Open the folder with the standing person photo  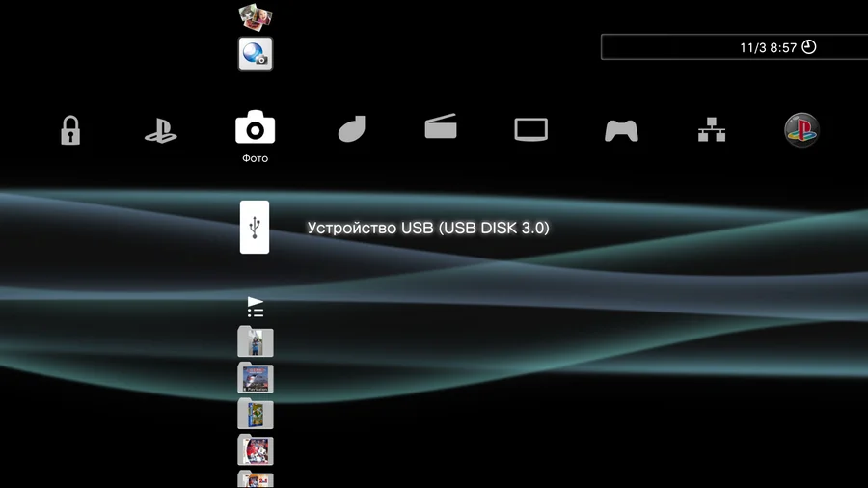[256, 342]
